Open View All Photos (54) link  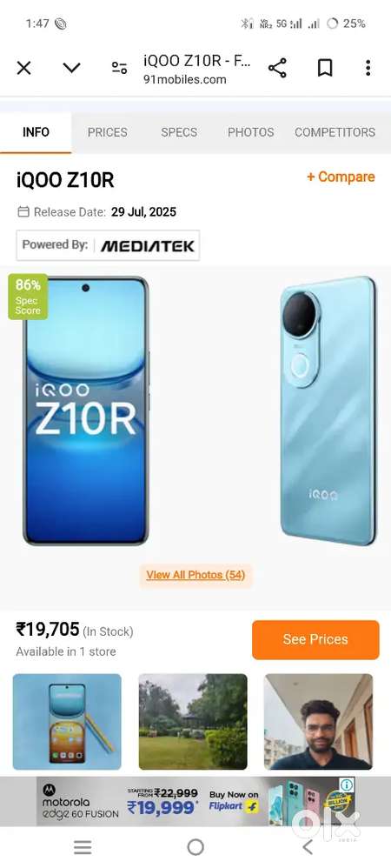pos(195,575)
